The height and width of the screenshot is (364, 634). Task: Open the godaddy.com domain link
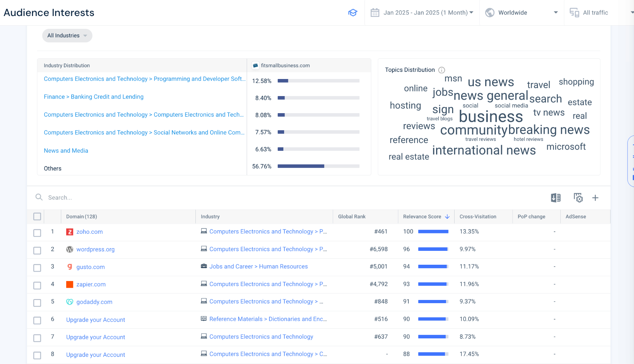tap(94, 302)
